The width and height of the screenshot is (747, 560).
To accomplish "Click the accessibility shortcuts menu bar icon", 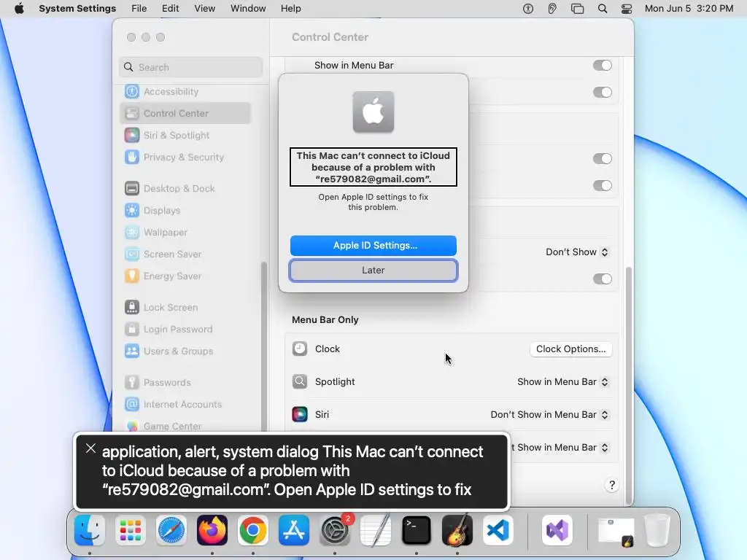I will [x=528, y=9].
